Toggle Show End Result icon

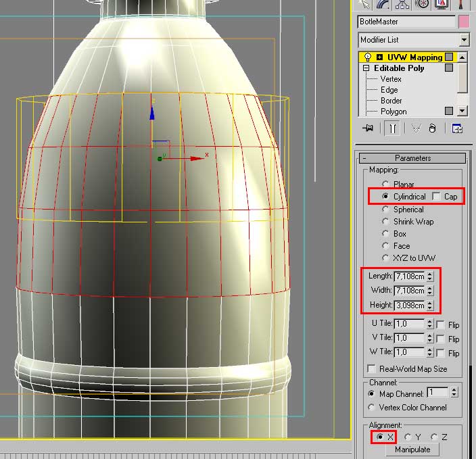pyautogui.click(x=391, y=128)
